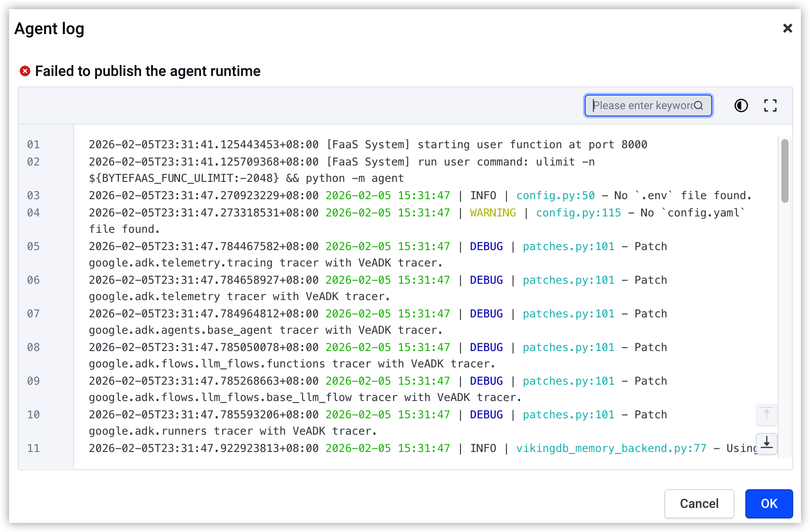The image size is (810, 532).
Task: Confirm with the OK button
Action: coord(769,504)
